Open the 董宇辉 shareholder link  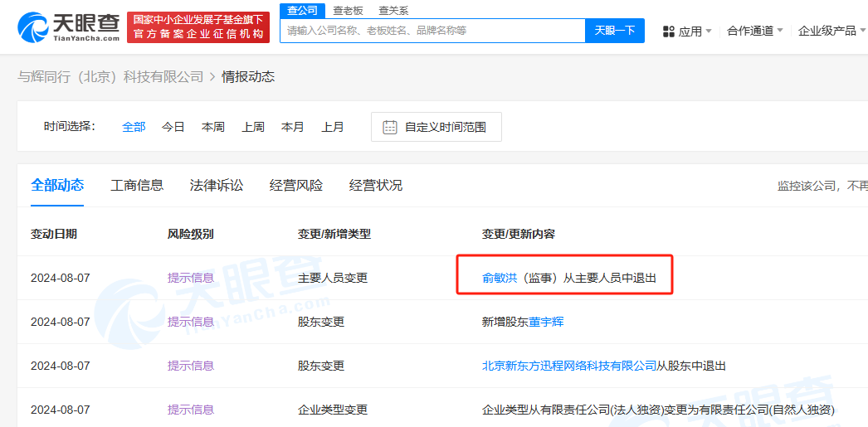pos(546,322)
